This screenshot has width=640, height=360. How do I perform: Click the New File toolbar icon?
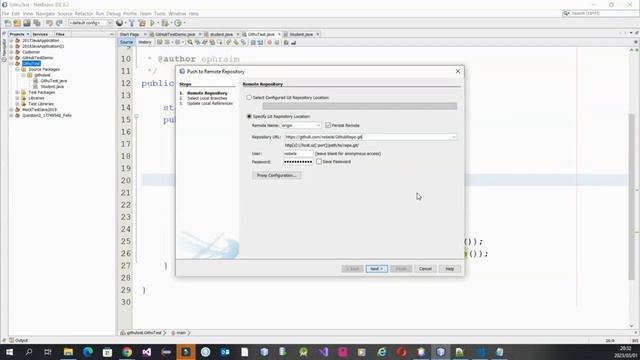point(8,23)
